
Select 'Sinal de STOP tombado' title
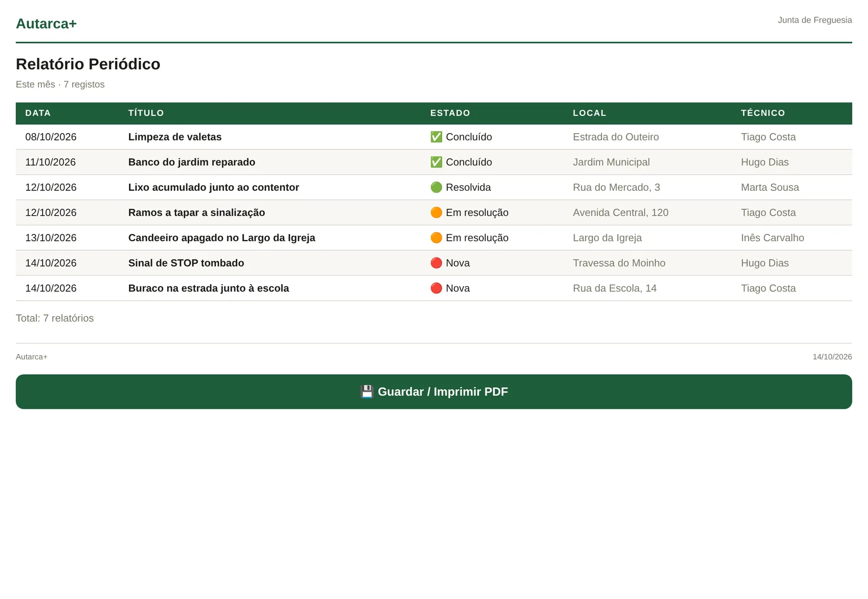[186, 263]
